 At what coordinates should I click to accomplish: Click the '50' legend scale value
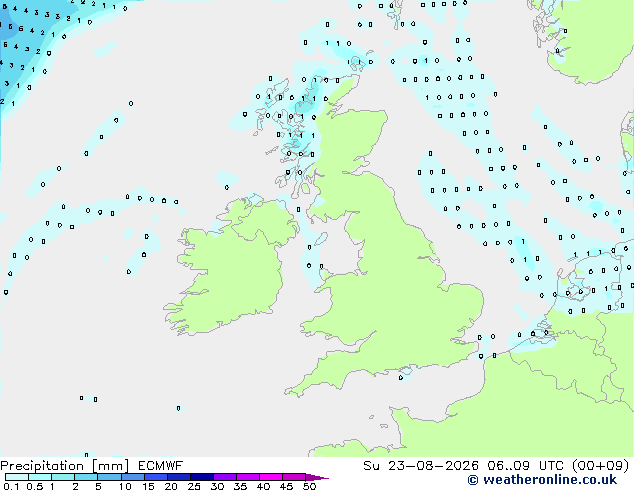[x=310, y=486]
